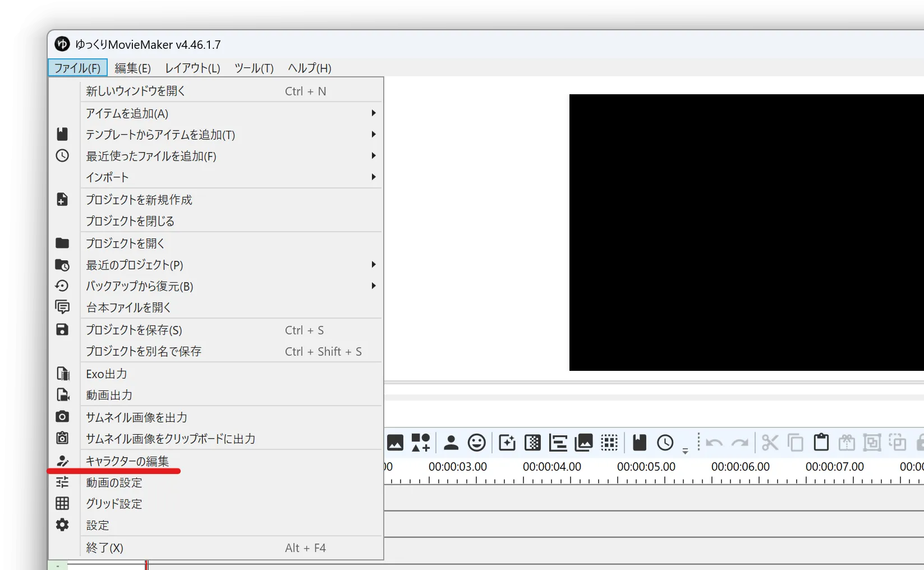This screenshot has height=570, width=924.
Task: Choose プロジェクトを別名で保存
Action: (x=216, y=351)
